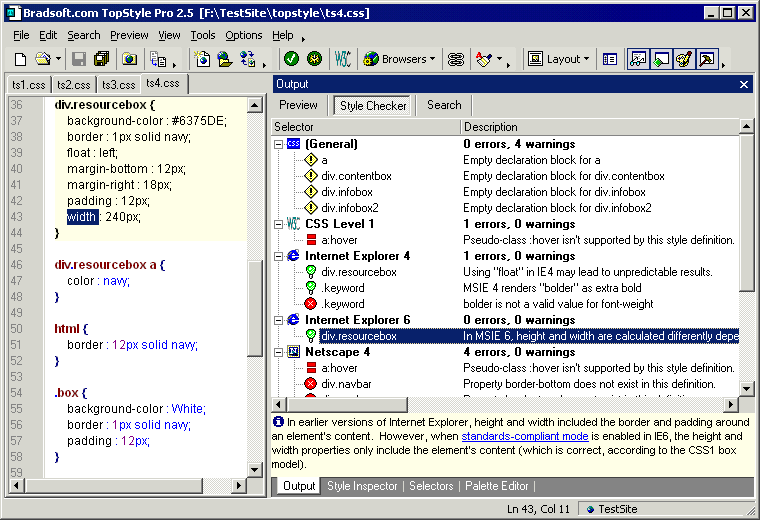Click the W3C validator icon
Image resolution: width=760 pixels, height=520 pixels.
point(343,59)
